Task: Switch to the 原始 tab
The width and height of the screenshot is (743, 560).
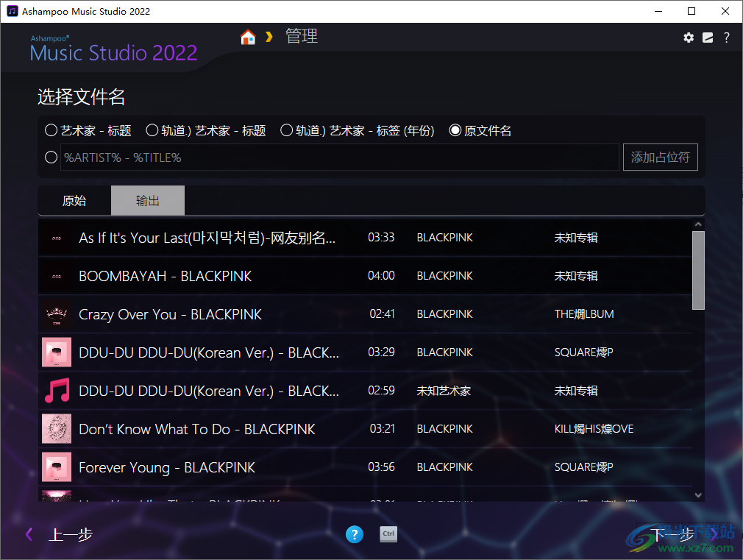Action: point(74,200)
